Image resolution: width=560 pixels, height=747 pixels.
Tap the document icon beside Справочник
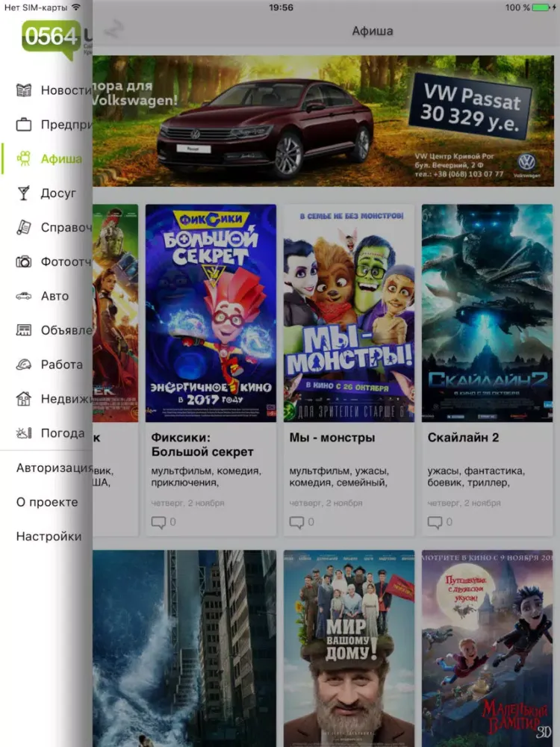[x=24, y=227]
